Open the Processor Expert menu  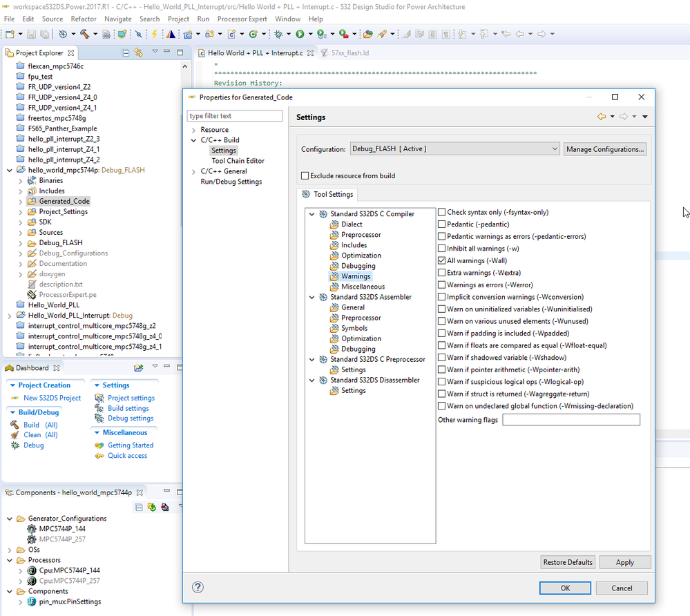(x=242, y=19)
